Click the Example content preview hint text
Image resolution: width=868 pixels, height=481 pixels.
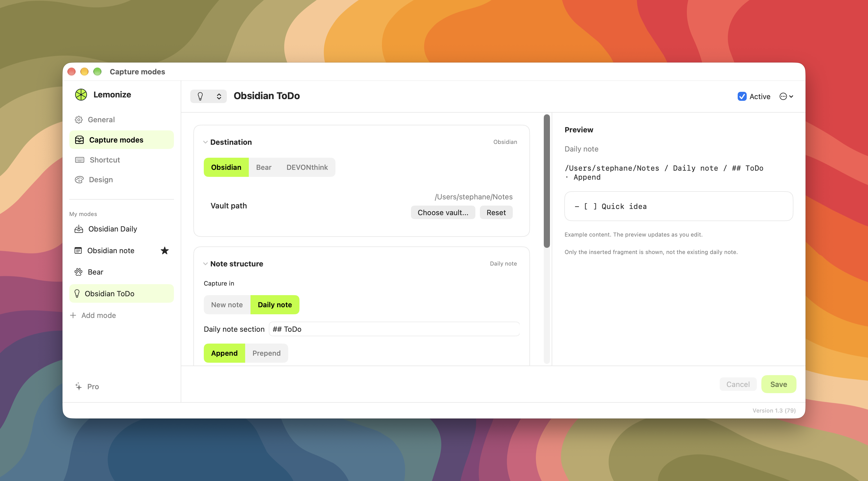[x=634, y=235]
